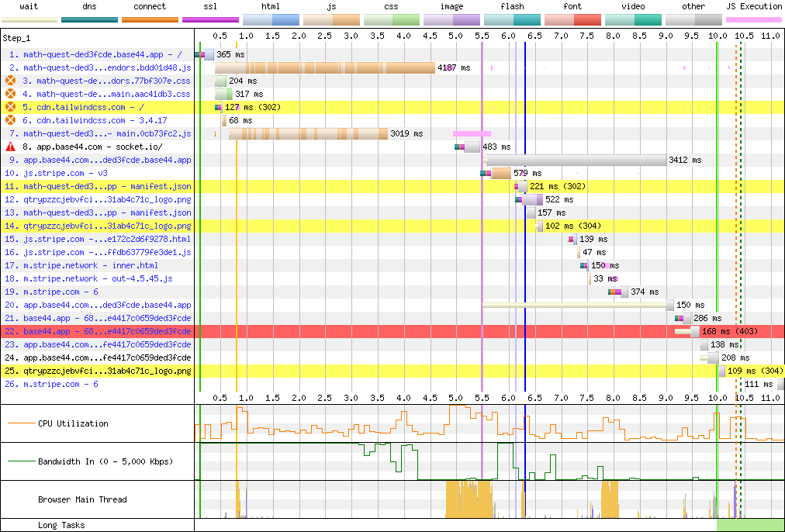Click blocking icon on cdn.tailwindcss.com 3.4.17 row
Viewport: 785px width, 532px height.
click(11, 120)
